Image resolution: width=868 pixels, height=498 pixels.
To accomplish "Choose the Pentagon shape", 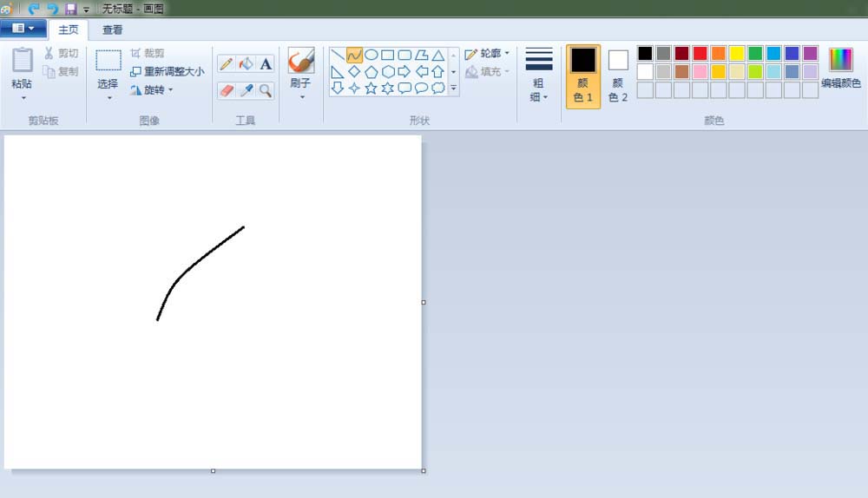I will point(372,71).
